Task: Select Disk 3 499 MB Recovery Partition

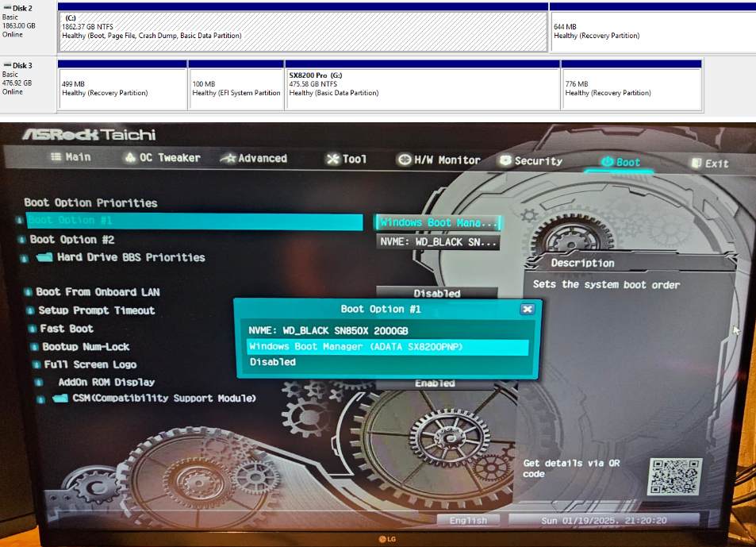Action: [122, 89]
